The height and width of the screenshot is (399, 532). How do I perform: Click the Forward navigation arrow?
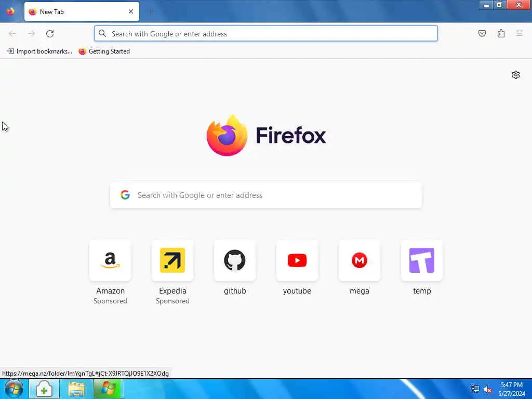31,34
